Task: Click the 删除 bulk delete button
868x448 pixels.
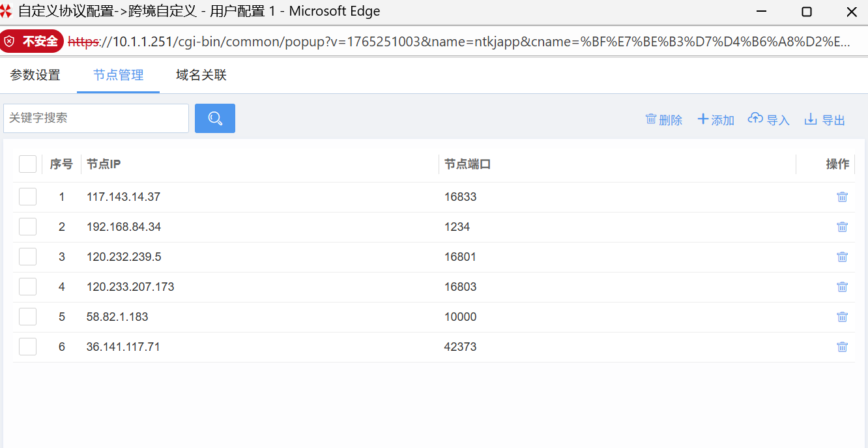Action: point(663,120)
